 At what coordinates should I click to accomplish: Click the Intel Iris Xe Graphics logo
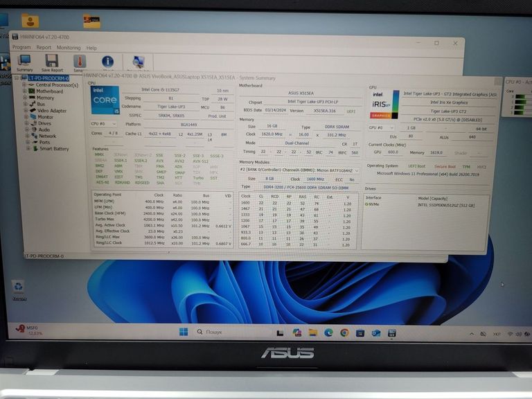(384, 105)
